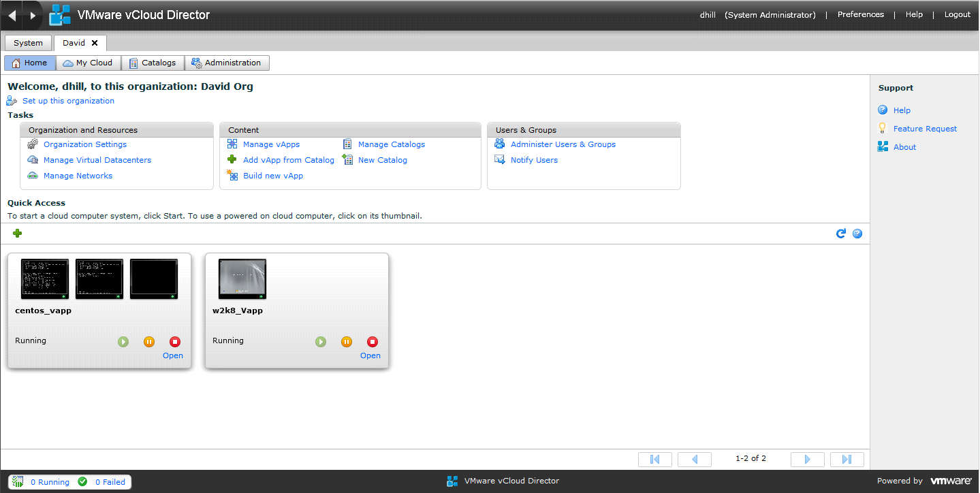The height and width of the screenshot is (493, 980).
Task: Stop w2k8_Vapp using red stop icon
Action: [373, 342]
